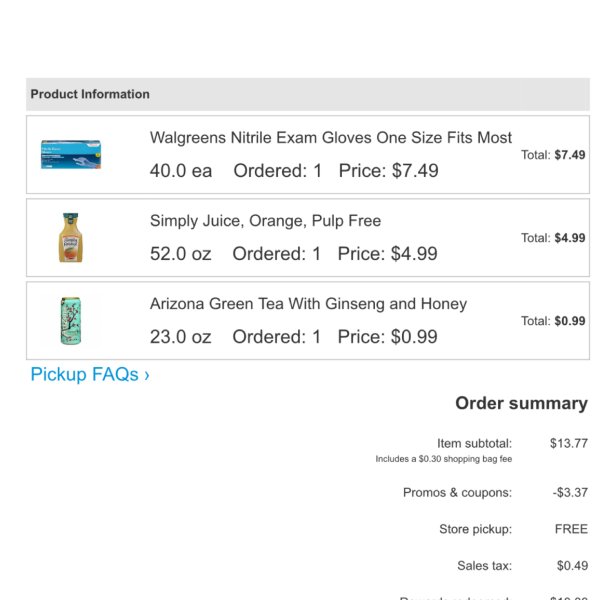Click the Arizona Green Tea can image
The height and width of the screenshot is (600, 600).
coord(70,320)
